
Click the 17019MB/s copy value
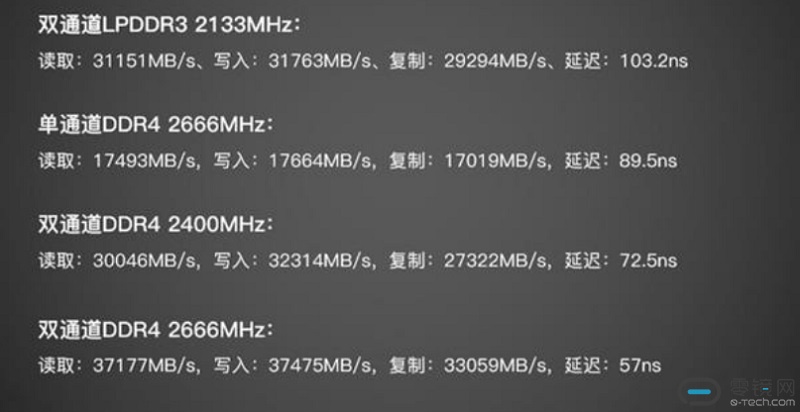pos(495,162)
